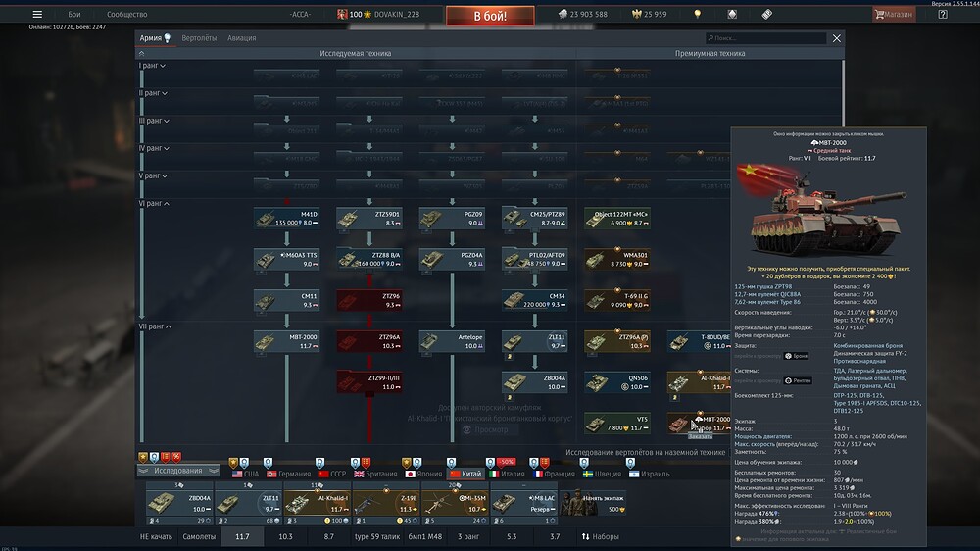Open the Наборы presets list
The image size is (980, 551).
tap(601, 536)
